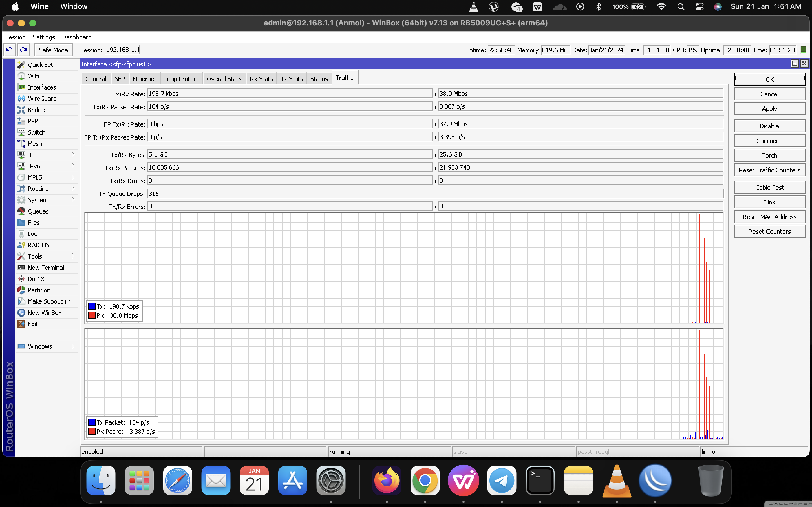
Task: Click the Tx/Rx Rate value field
Action: click(x=289, y=94)
